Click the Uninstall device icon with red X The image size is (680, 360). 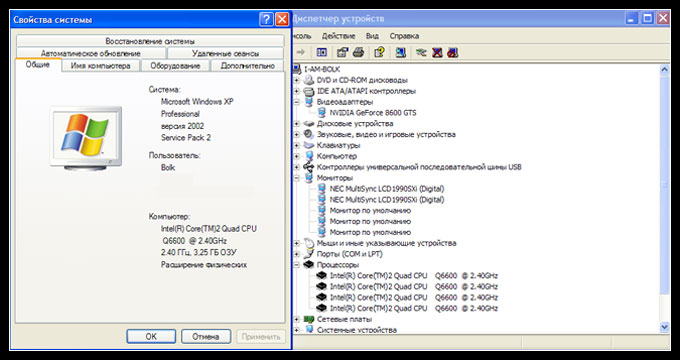point(437,52)
